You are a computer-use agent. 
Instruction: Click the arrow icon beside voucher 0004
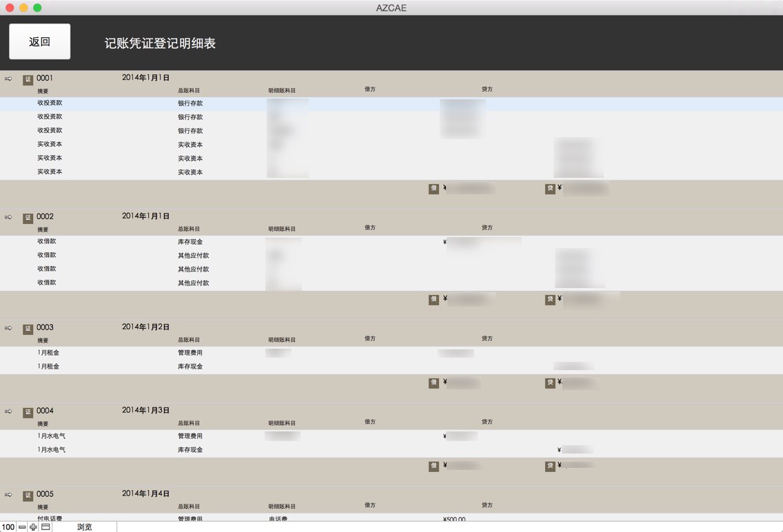click(x=8, y=411)
